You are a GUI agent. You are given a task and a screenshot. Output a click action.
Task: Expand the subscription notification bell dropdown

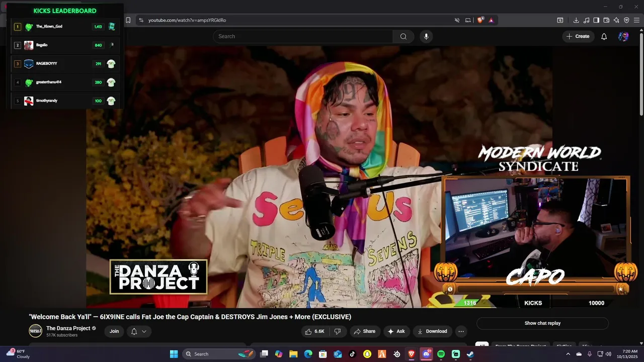(x=139, y=331)
